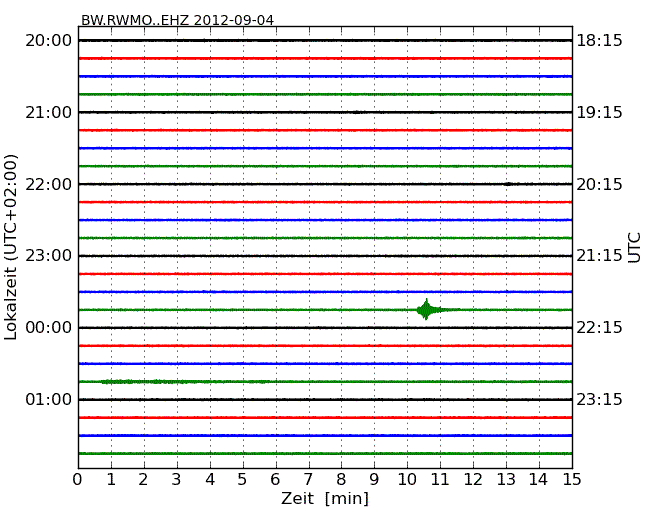Click the small blip on the 22:00 black trace

[x=508, y=184]
